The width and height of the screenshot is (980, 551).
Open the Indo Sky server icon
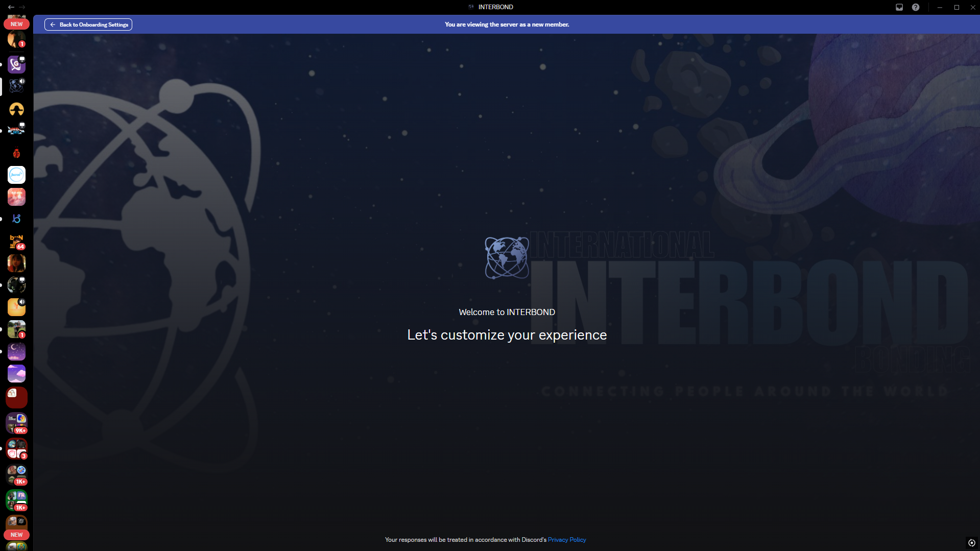point(16,131)
